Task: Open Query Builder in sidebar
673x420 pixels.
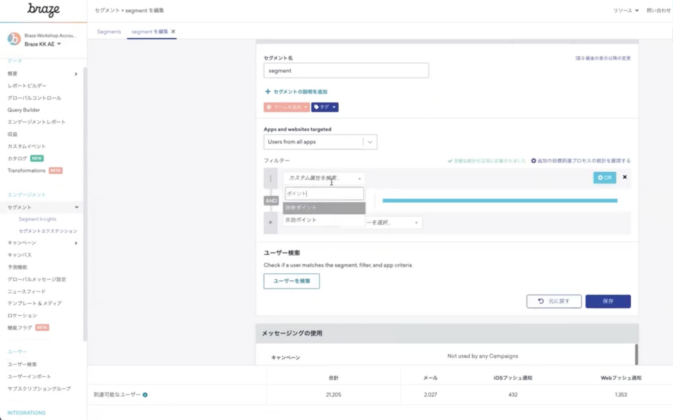Action: [27, 110]
